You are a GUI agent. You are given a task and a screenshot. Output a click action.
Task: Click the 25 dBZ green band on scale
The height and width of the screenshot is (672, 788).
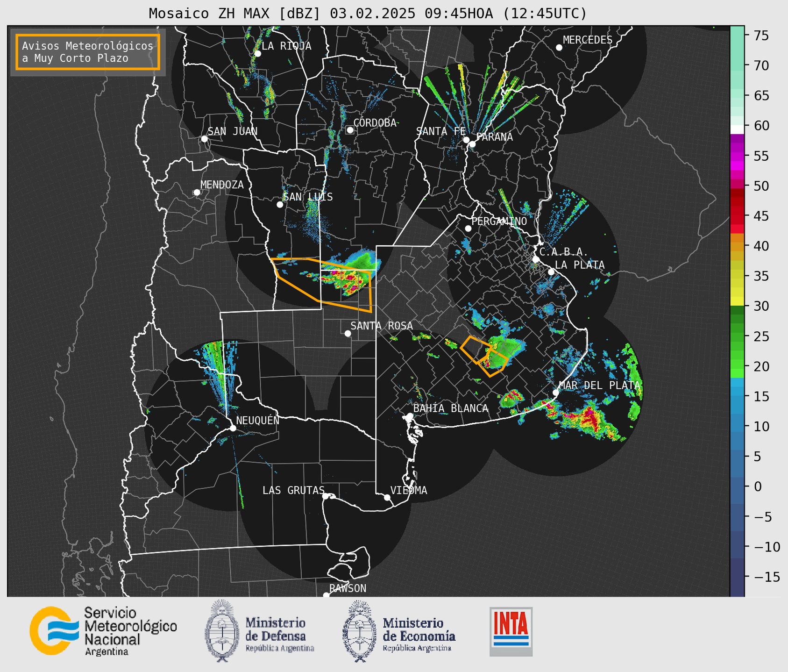click(x=737, y=336)
